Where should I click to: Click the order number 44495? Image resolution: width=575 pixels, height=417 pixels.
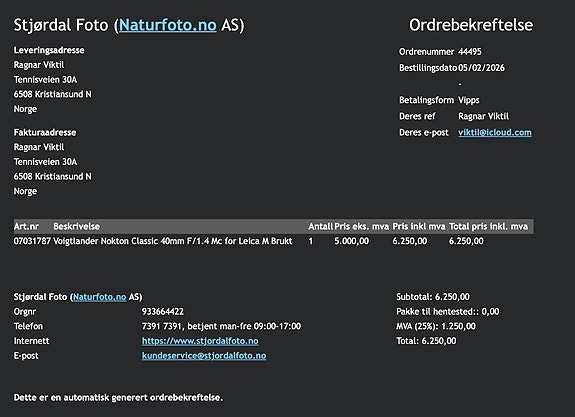coord(470,52)
